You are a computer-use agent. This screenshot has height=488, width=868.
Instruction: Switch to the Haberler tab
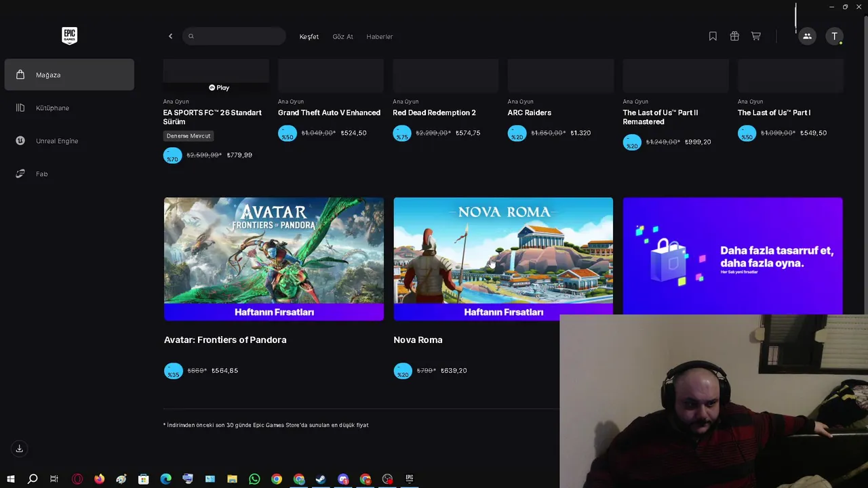click(x=380, y=37)
